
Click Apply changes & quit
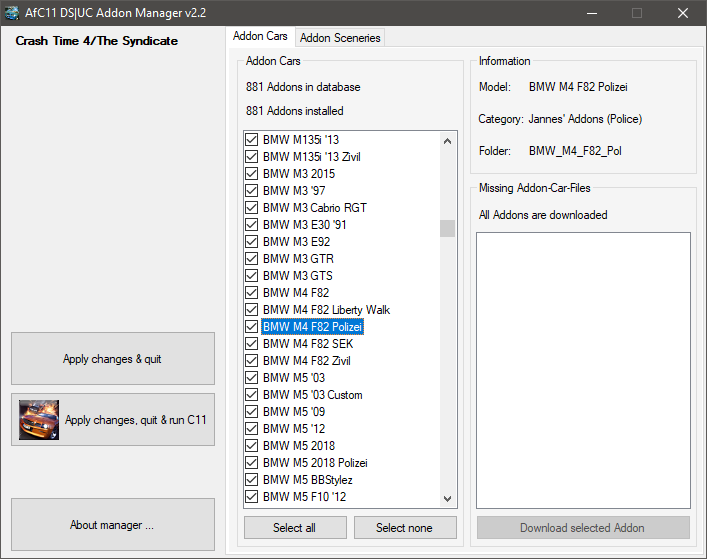[x=112, y=359]
